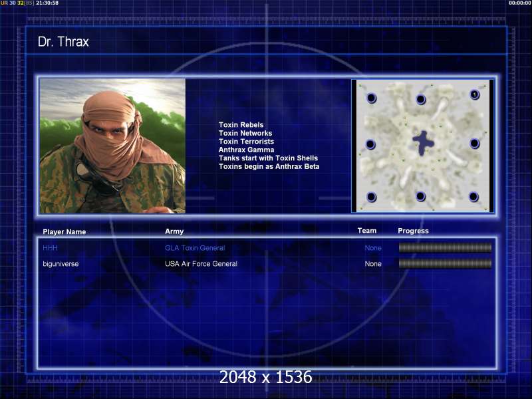Click the Team column header
The height and width of the screenshot is (399, 532).
click(367, 231)
